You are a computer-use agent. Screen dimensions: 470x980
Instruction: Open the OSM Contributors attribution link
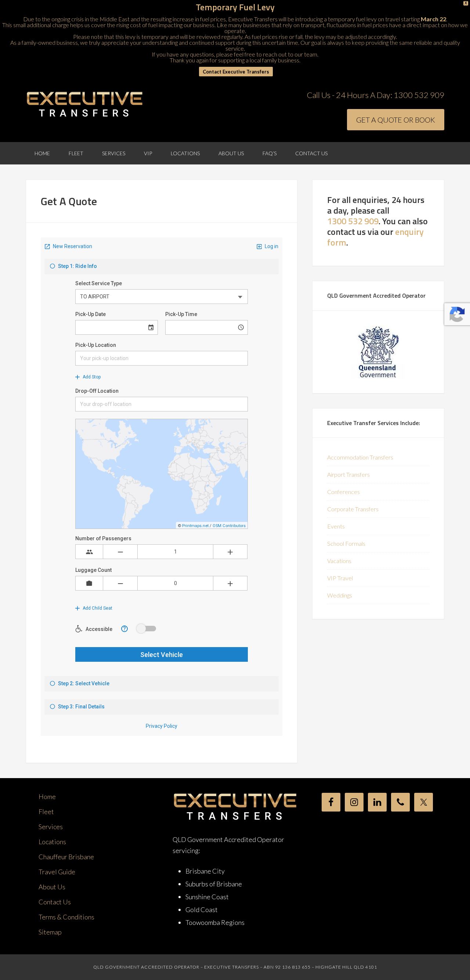tap(229, 526)
